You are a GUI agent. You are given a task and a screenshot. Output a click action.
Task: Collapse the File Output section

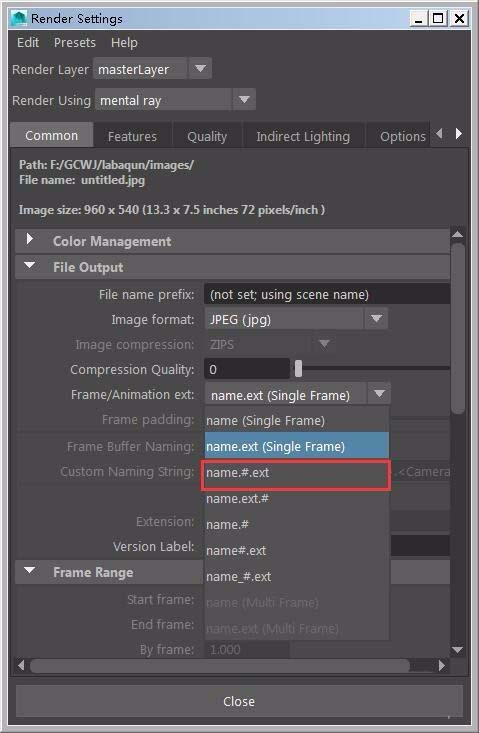(x=30, y=266)
